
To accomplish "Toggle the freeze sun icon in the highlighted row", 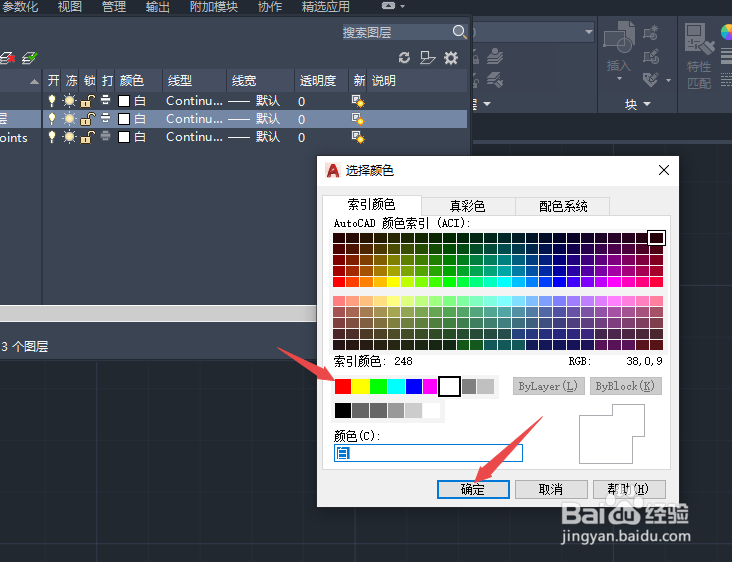I will pyautogui.click(x=69, y=119).
